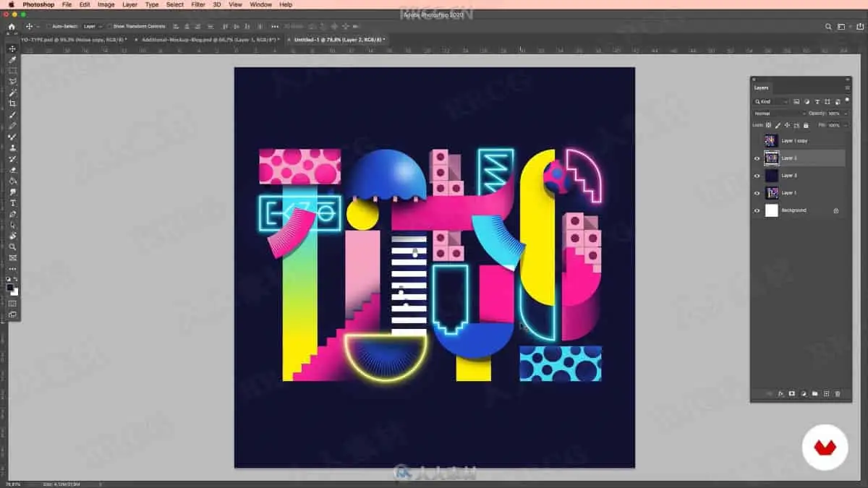
Task: Swap foreground and background colors
Action: (16, 279)
